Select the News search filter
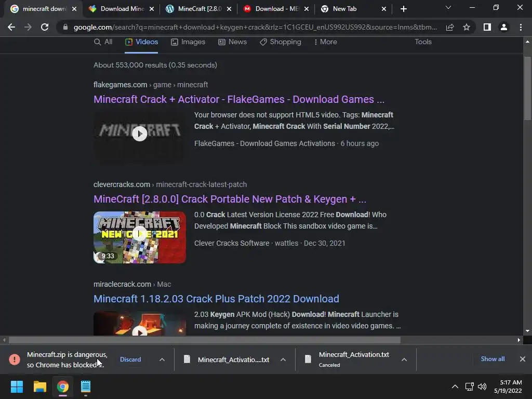The image size is (532, 399). [x=232, y=42]
